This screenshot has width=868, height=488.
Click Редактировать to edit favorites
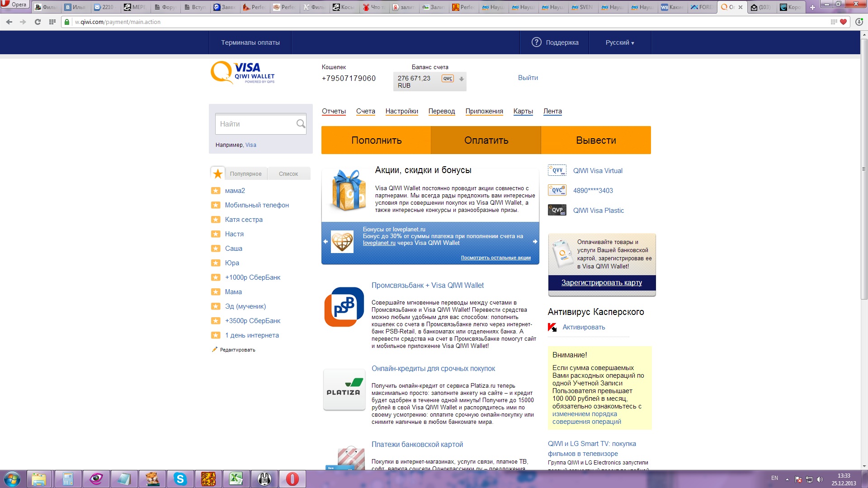pos(237,350)
